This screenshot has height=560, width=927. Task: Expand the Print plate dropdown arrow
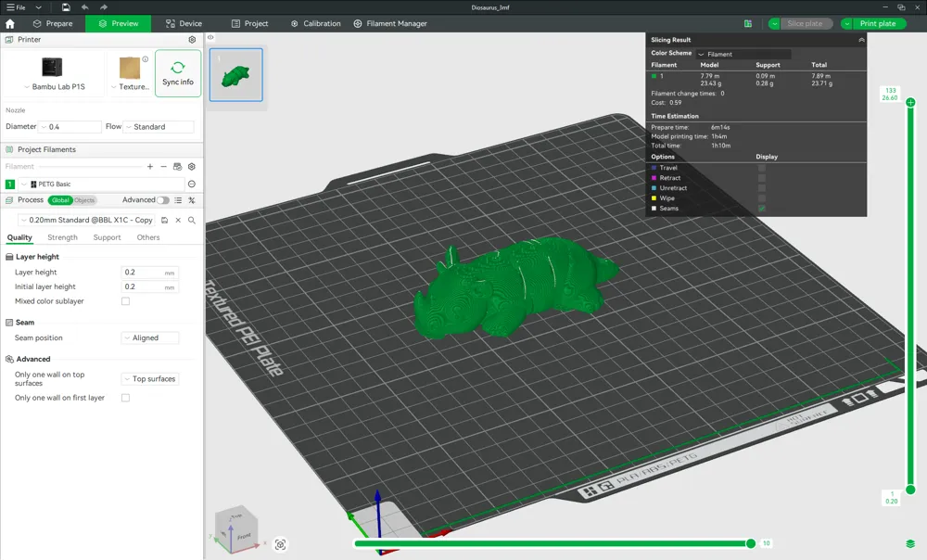pos(846,24)
